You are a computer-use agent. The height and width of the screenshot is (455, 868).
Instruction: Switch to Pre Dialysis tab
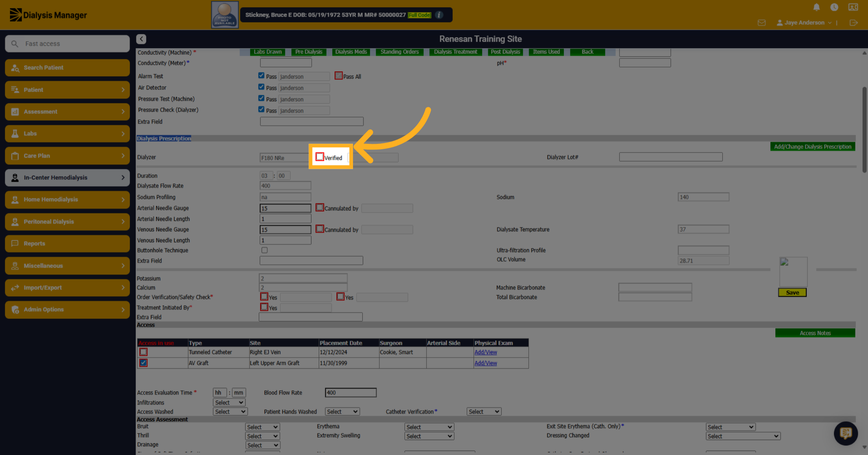click(309, 52)
